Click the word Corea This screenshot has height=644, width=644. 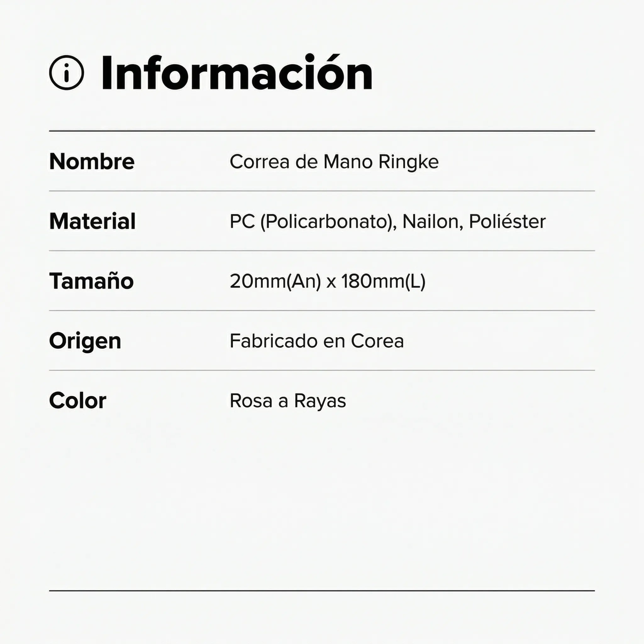click(377, 341)
